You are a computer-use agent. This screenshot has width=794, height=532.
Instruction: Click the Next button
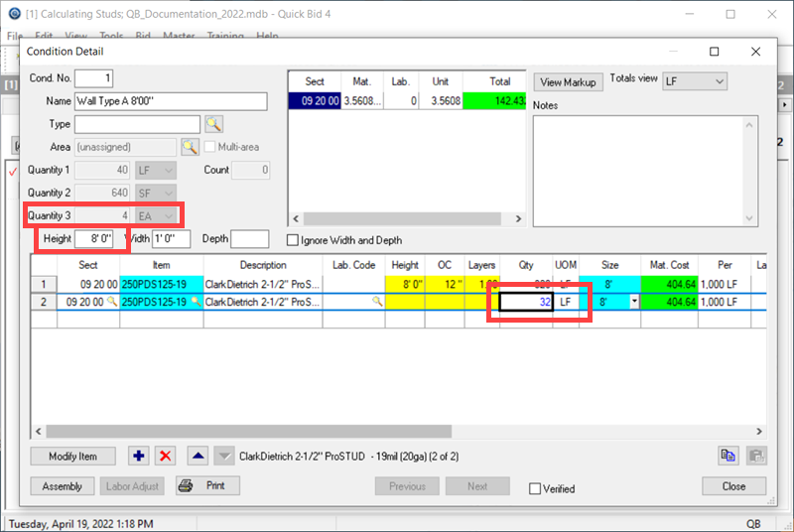[x=477, y=486]
